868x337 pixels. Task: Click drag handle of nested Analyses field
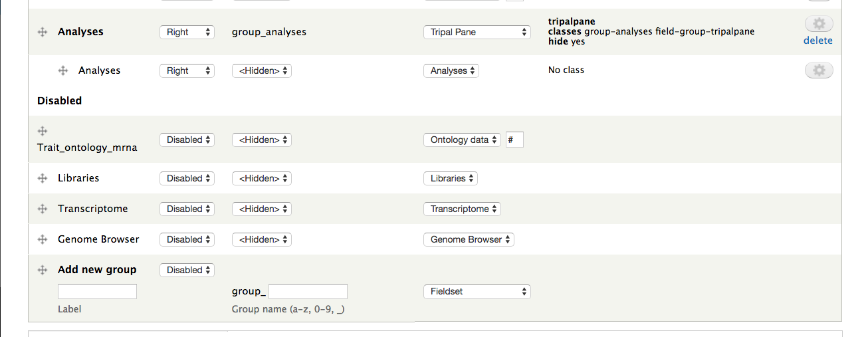(x=63, y=70)
